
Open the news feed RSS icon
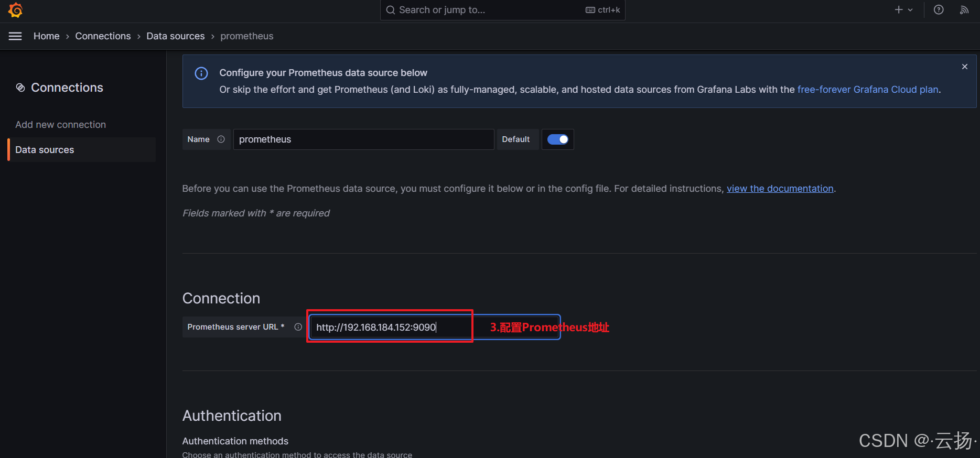(x=964, y=10)
